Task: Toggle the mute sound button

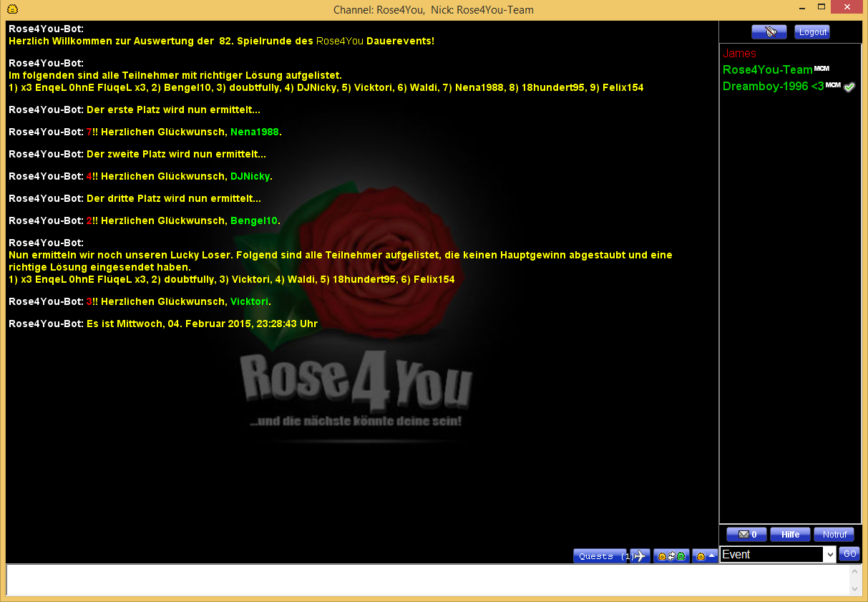Action: point(769,32)
